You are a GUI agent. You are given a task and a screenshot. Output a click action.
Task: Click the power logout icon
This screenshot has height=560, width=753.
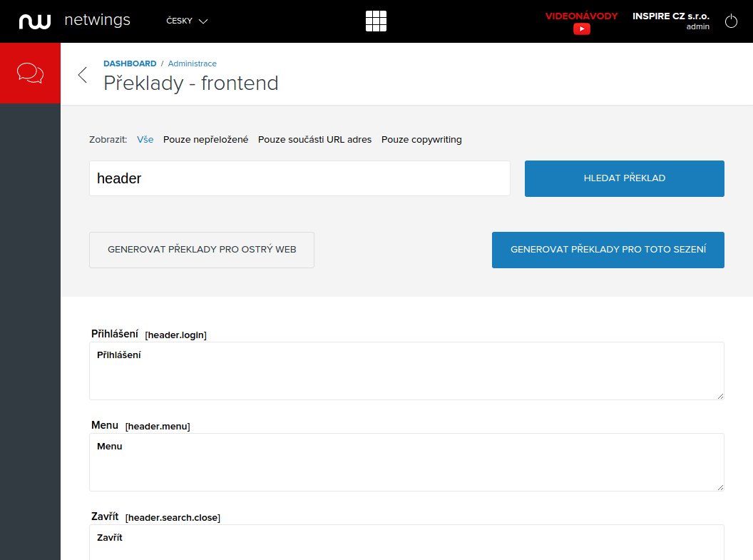click(x=731, y=21)
